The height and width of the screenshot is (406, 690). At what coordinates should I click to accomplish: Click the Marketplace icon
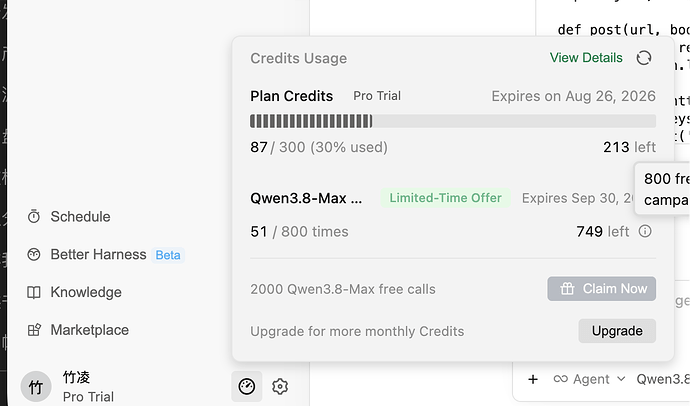coord(34,330)
